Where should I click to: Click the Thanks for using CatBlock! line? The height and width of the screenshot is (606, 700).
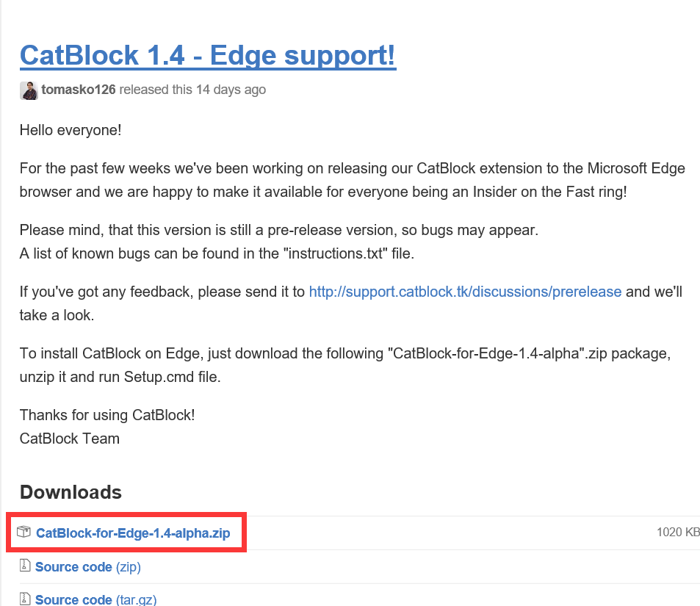pyautogui.click(x=107, y=414)
